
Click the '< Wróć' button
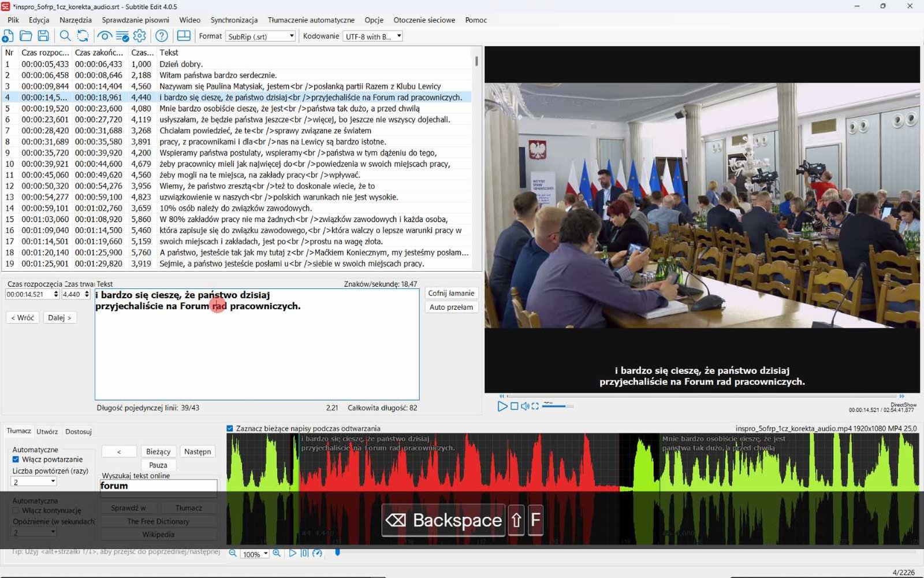point(23,317)
